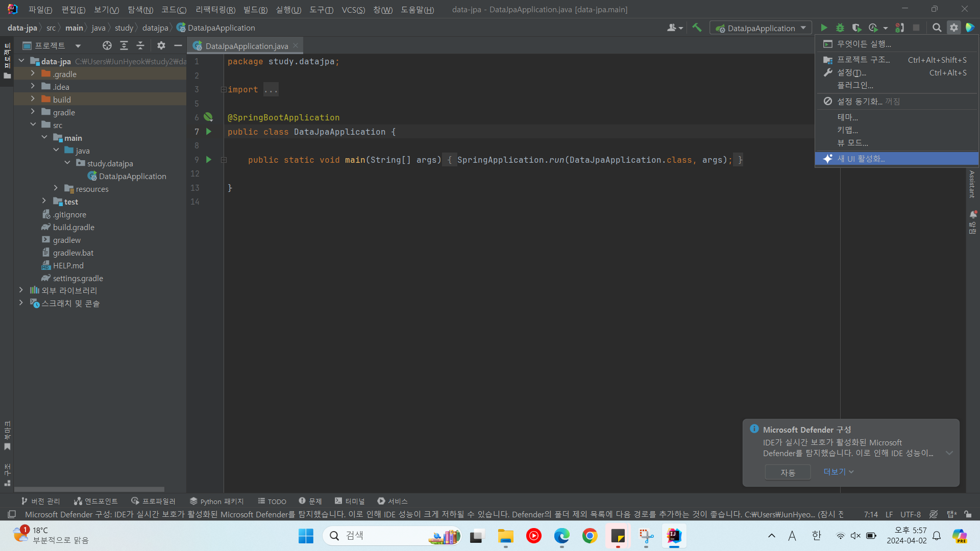The height and width of the screenshot is (551, 980).
Task: Click select opened file target icon
Action: 107,46
